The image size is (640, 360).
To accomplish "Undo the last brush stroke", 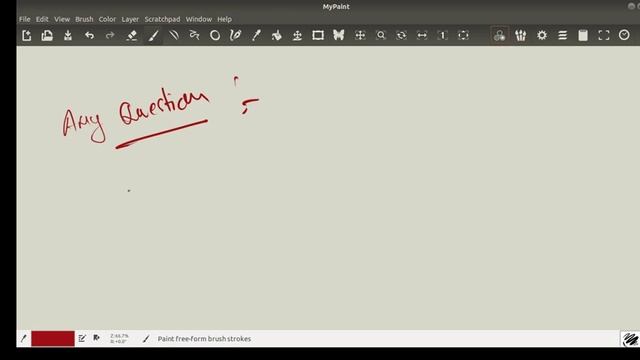I will point(89,36).
